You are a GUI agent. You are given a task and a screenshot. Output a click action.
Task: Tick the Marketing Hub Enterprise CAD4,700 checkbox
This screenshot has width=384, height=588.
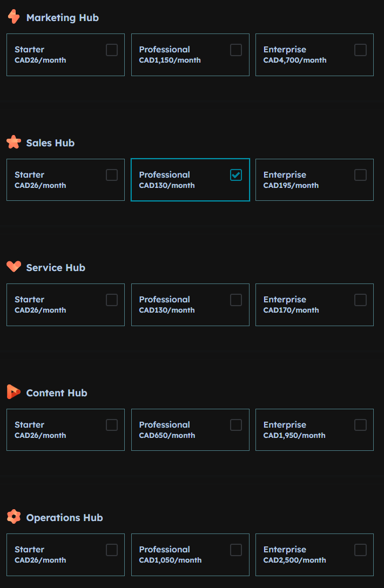(360, 50)
